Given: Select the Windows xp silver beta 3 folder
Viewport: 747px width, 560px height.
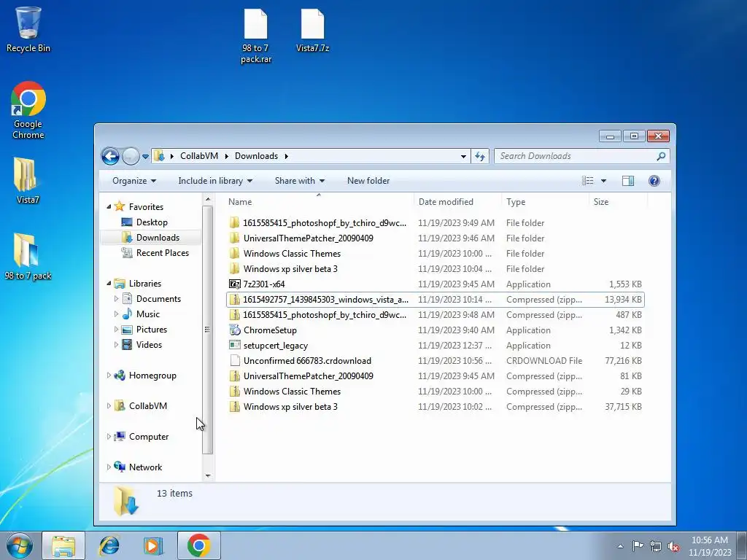Looking at the screenshot, I should [435, 268].
